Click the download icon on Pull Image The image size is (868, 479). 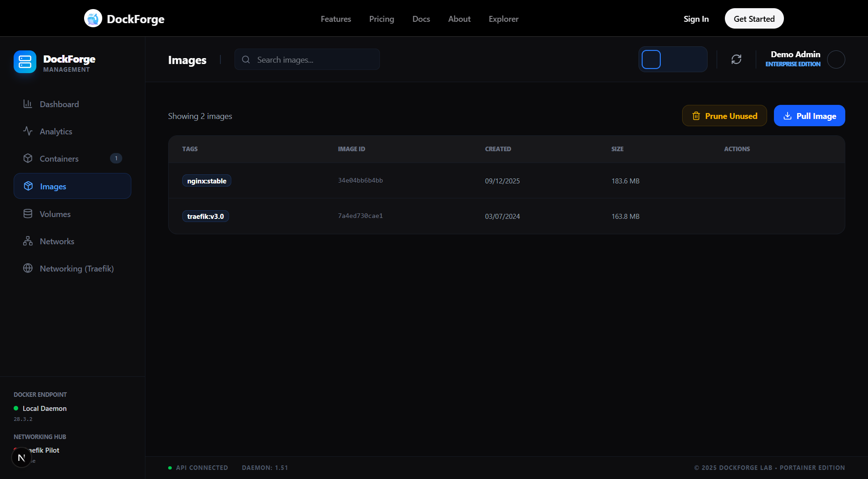(x=788, y=116)
